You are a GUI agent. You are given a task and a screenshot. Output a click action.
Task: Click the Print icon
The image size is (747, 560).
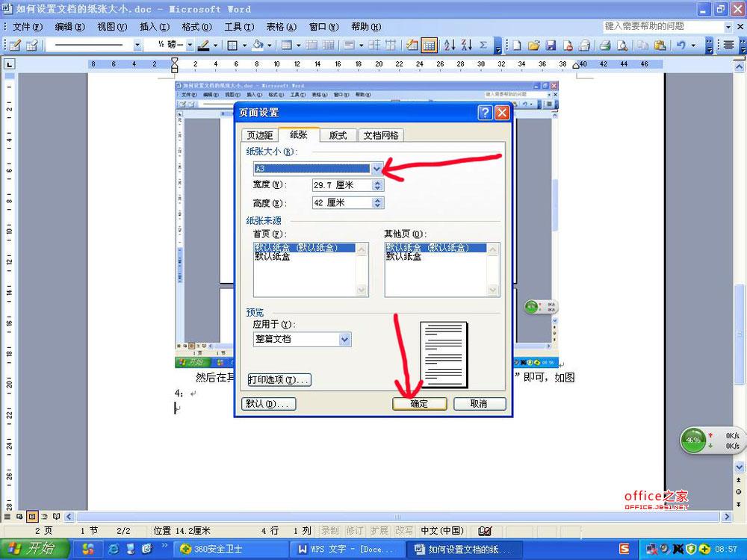[x=605, y=46]
